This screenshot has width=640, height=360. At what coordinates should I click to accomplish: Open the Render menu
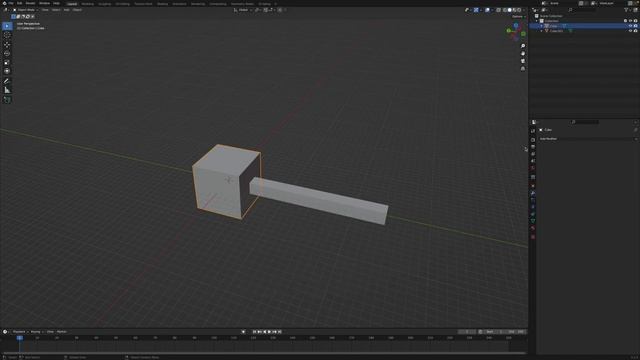point(30,3)
